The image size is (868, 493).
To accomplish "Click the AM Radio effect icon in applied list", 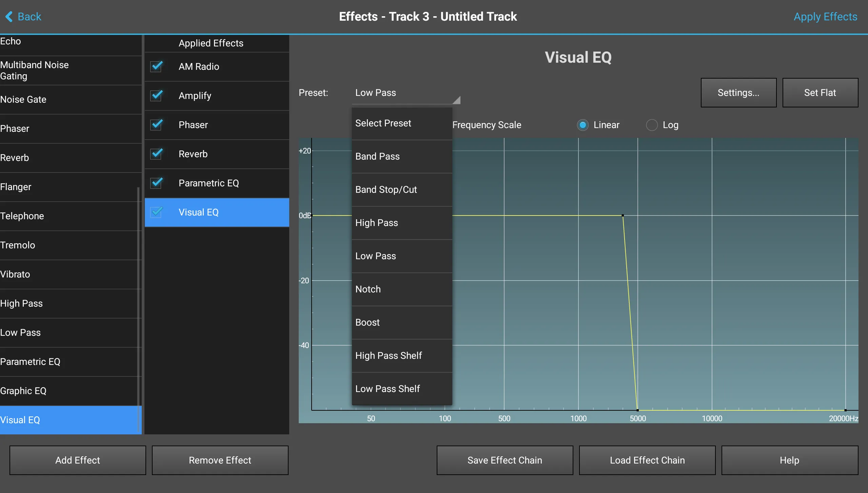I will [x=157, y=66].
